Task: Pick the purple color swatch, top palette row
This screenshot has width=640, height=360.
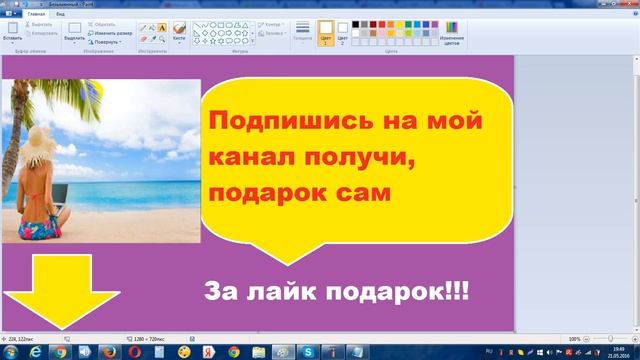Action: [435, 25]
